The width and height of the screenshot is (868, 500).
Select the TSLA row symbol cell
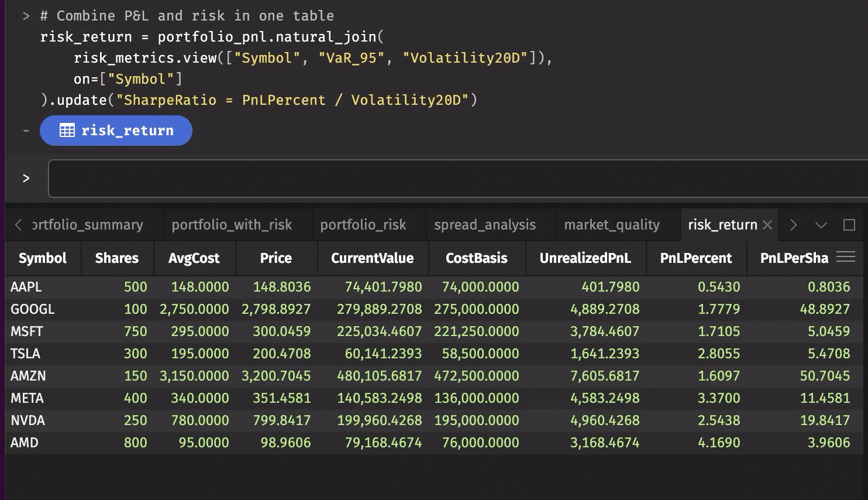(26, 354)
